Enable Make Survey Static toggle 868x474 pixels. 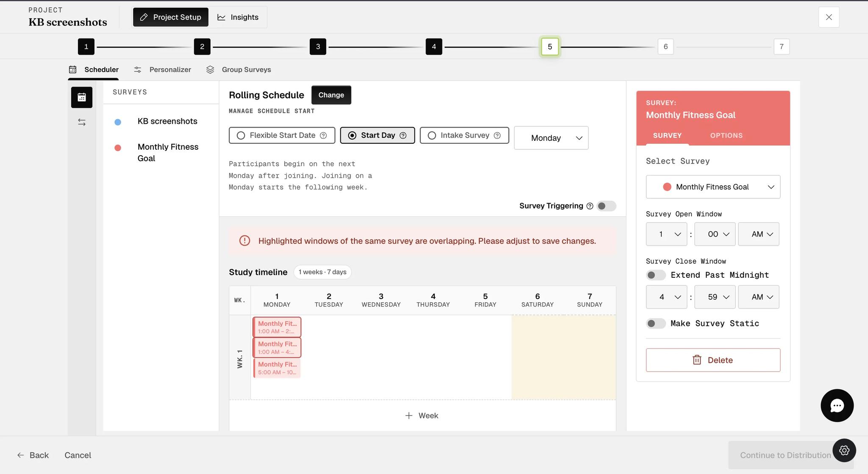pyautogui.click(x=656, y=323)
